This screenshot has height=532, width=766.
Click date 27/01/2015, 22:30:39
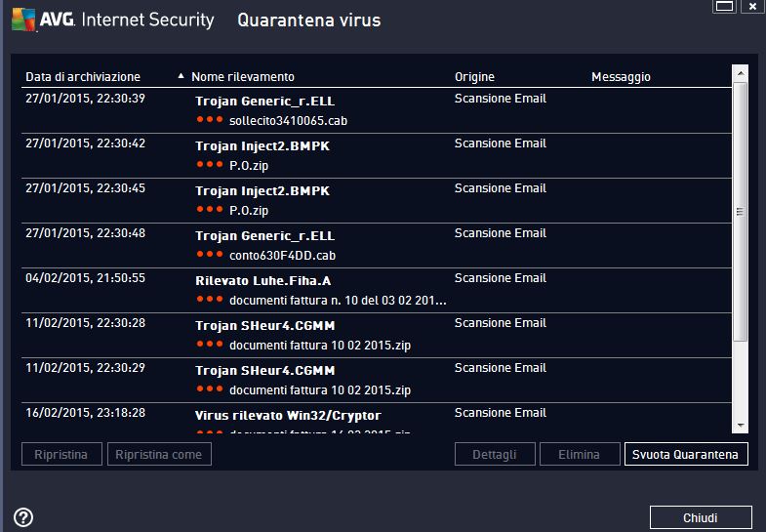coord(85,99)
